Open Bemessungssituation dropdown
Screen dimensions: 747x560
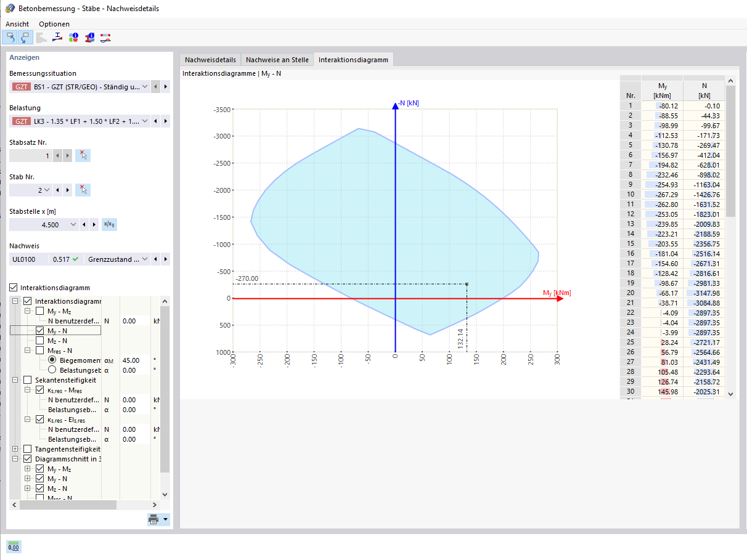[x=145, y=87]
